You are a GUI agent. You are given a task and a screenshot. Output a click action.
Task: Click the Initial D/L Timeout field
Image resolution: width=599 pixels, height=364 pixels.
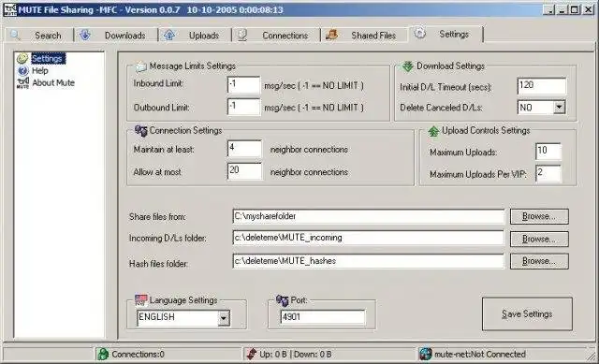[542, 86]
